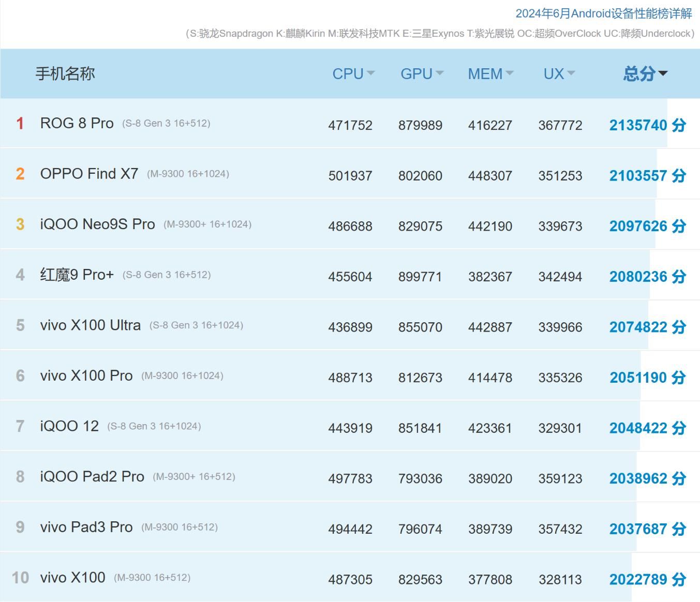The width and height of the screenshot is (700, 602).
Task: Click OPPO Find X7 CPU score 501937
Action: [x=350, y=176]
